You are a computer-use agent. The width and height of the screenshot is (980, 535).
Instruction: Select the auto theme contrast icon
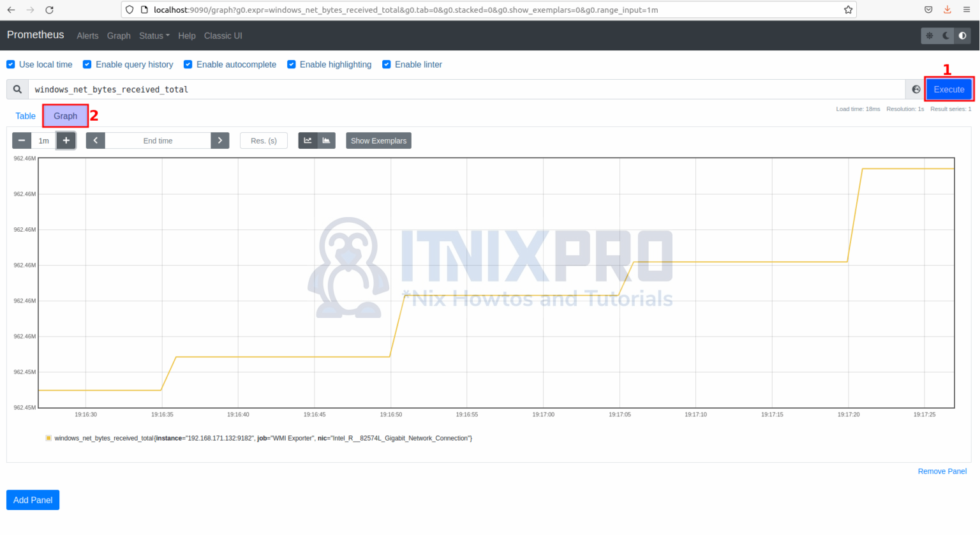962,36
